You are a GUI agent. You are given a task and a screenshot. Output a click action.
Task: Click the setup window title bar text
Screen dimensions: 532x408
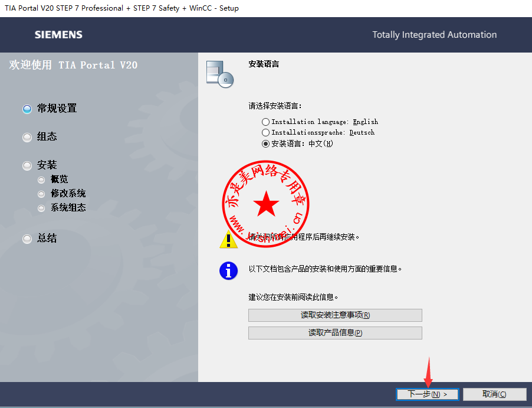(x=121, y=8)
